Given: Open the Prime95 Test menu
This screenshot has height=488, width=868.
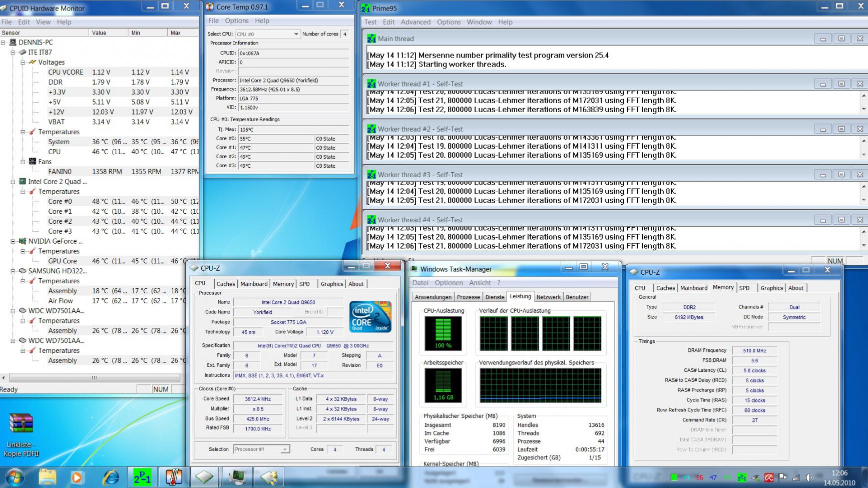Looking at the screenshot, I should pyautogui.click(x=370, y=22).
